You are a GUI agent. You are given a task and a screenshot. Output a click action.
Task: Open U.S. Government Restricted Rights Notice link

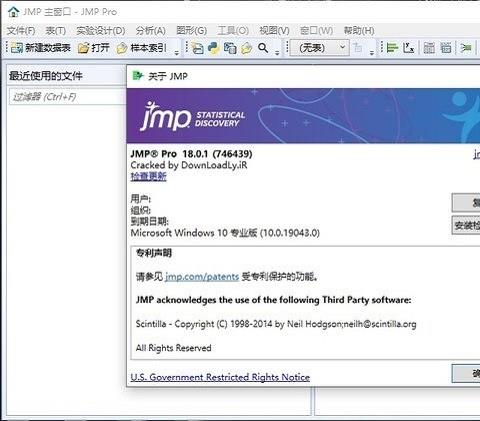pyautogui.click(x=220, y=377)
